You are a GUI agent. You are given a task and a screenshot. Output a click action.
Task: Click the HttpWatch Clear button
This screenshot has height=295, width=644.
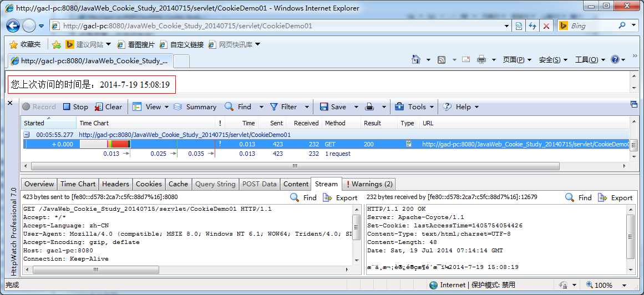pyautogui.click(x=108, y=107)
